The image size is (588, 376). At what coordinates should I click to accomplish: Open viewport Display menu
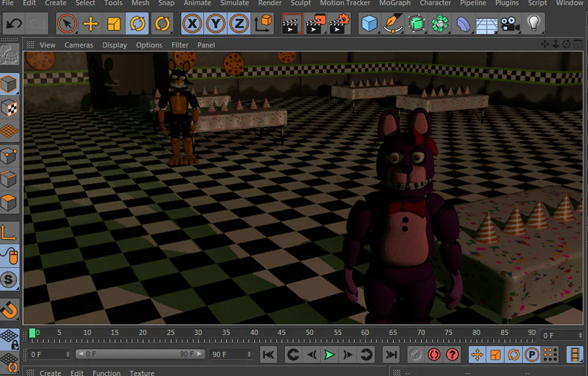click(115, 45)
